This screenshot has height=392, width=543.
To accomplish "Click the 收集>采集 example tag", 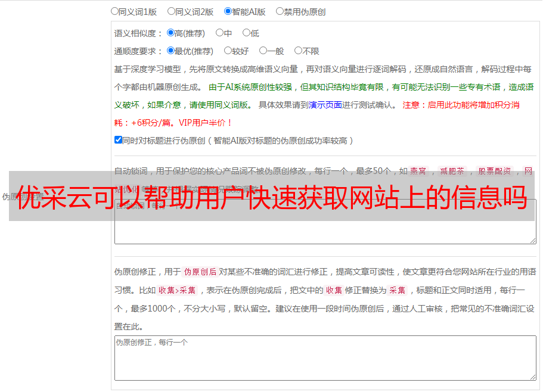I will click(x=177, y=290).
